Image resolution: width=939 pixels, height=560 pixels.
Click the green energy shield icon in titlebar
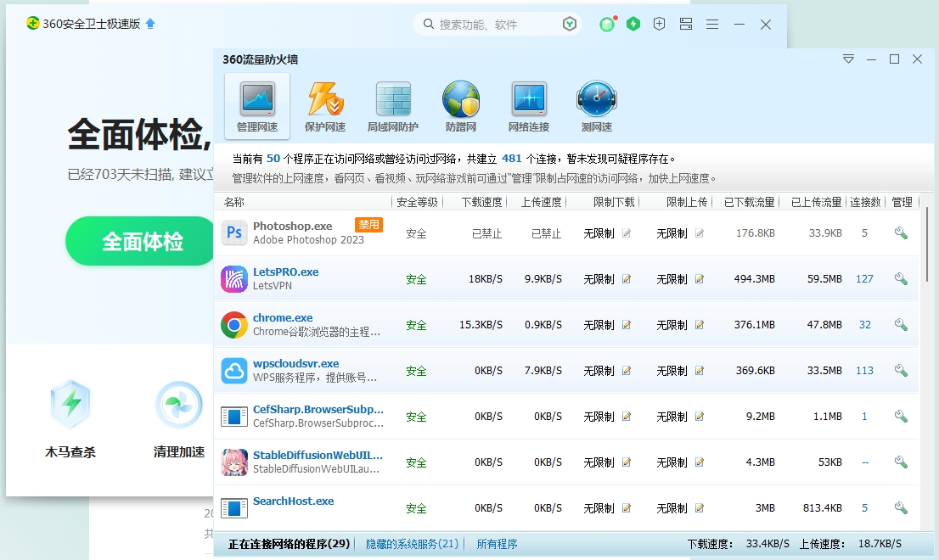tap(633, 25)
